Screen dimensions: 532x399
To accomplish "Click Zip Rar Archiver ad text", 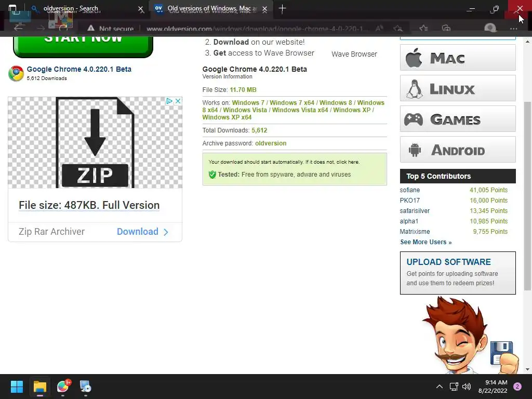I will (x=51, y=232).
